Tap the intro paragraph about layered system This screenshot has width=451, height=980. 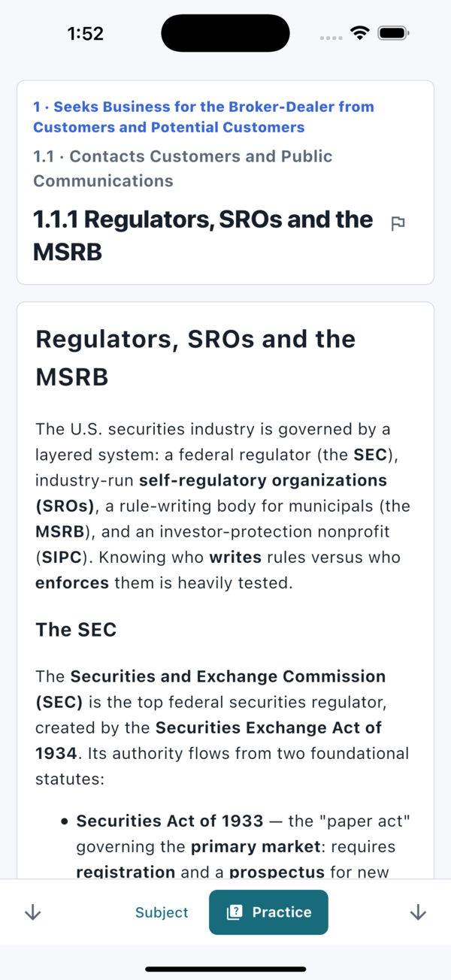click(223, 506)
